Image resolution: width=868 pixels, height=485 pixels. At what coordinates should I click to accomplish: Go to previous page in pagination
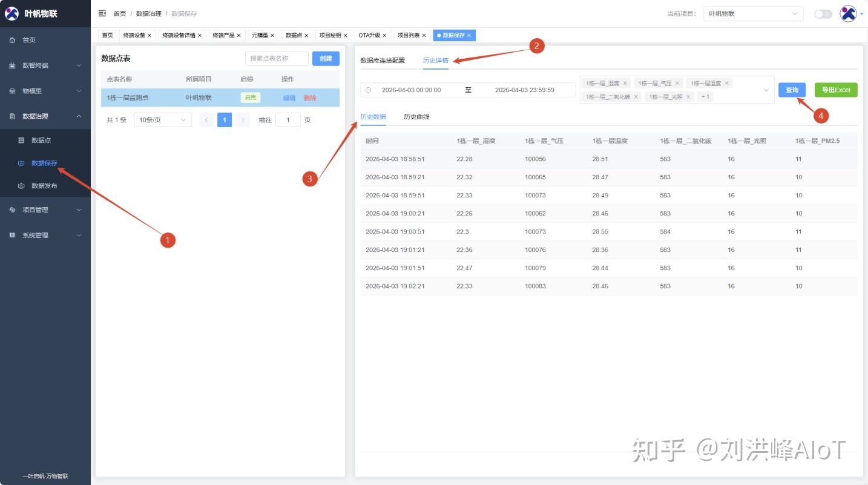click(206, 120)
